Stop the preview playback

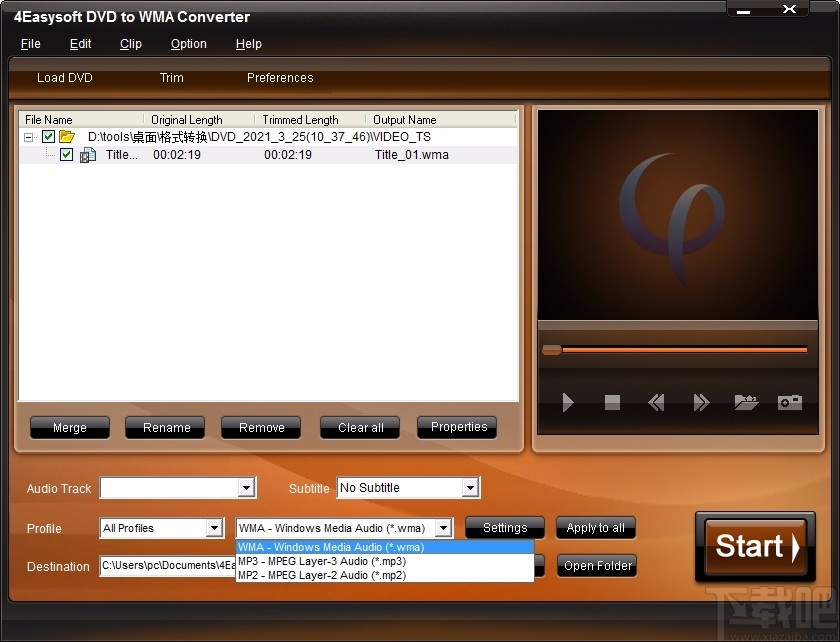pyautogui.click(x=611, y=402)
